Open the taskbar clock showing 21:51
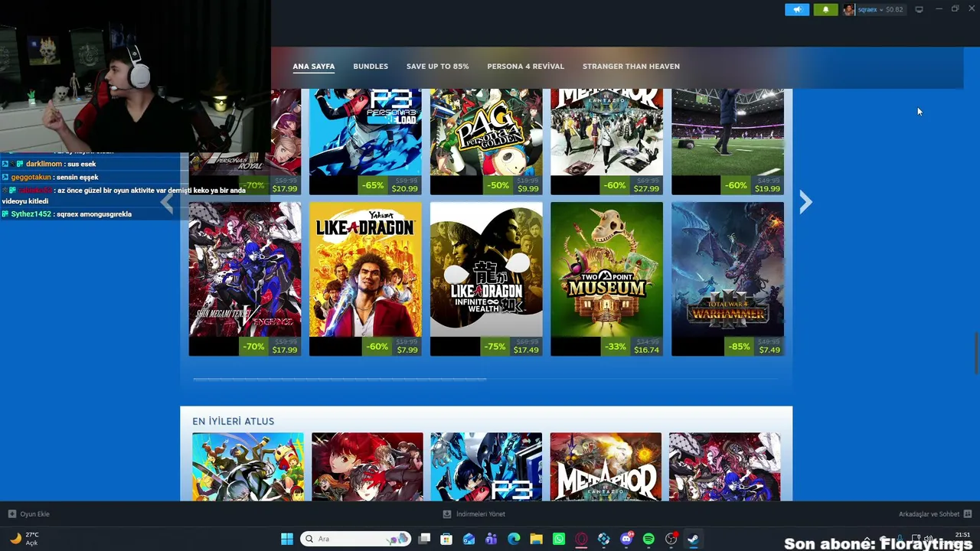The height and width of the screenshot is (551, 980). (x=962, y=534)
